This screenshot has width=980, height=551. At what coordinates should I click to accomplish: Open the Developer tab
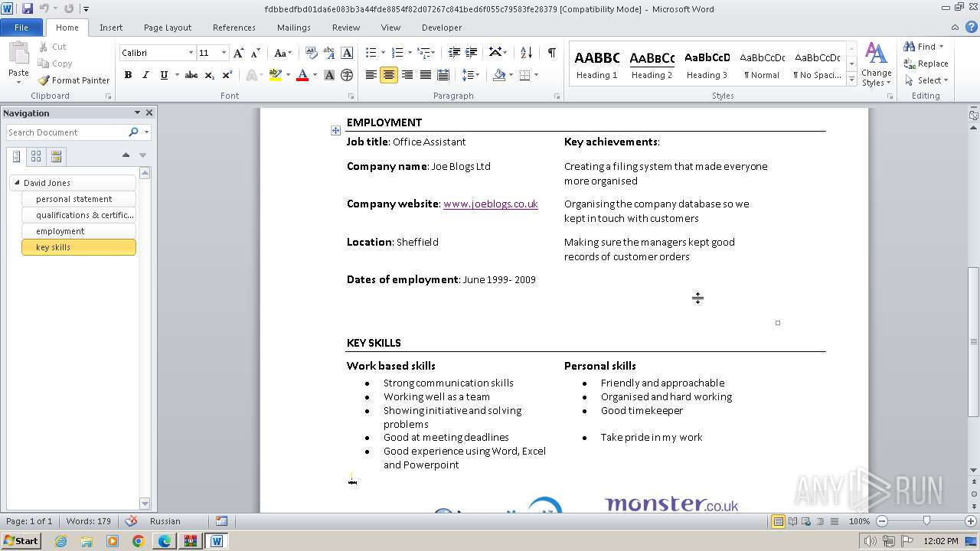coord(442,28)
